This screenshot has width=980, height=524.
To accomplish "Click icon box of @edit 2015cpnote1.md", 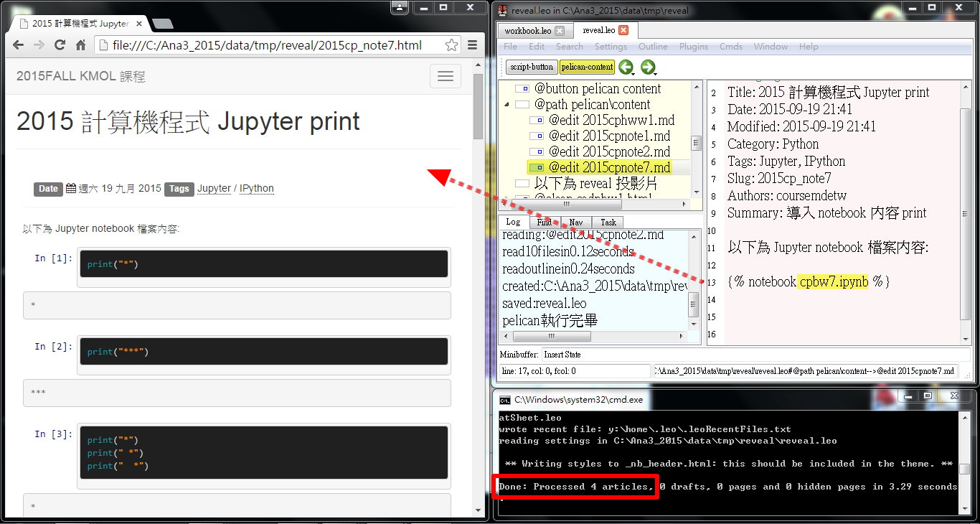I will coord(536,136).
